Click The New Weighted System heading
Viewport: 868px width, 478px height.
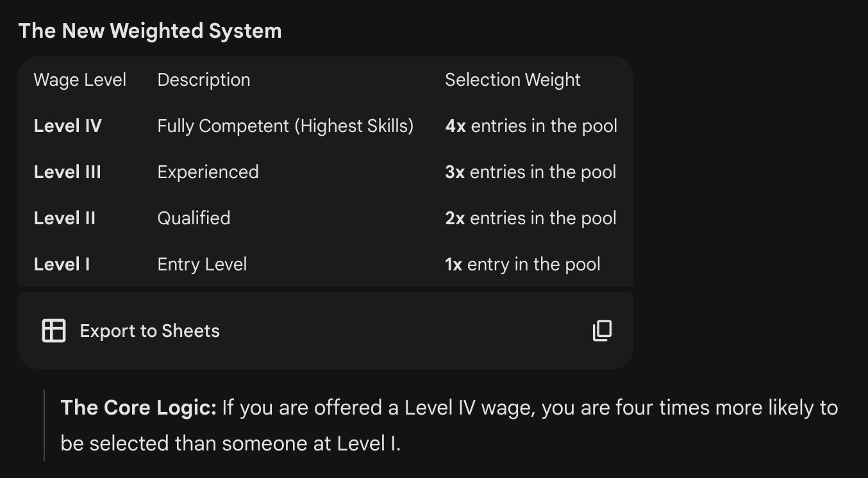click(150, 31)
